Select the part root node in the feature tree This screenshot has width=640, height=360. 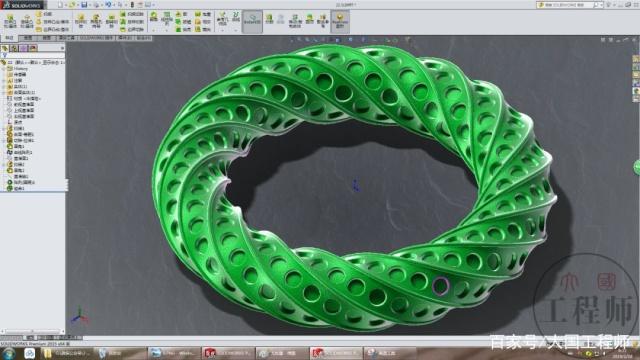(x=33, y=62)
